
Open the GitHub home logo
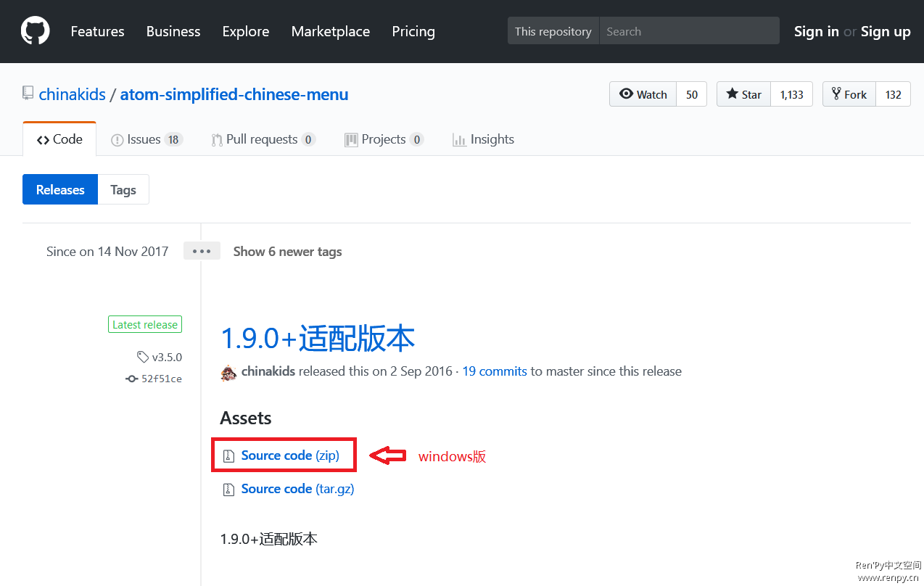pyautogui.click(x=36, y=31)
